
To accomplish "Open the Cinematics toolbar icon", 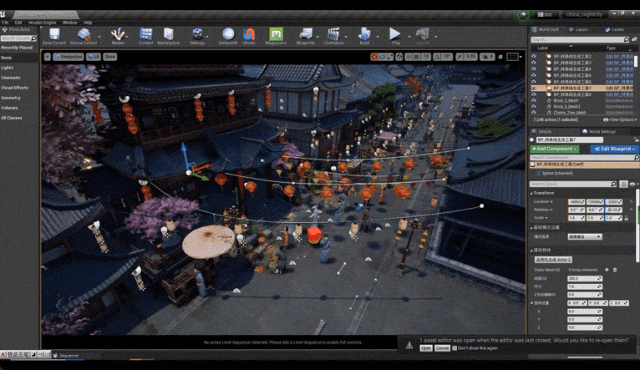I will (x=333, y=34).
